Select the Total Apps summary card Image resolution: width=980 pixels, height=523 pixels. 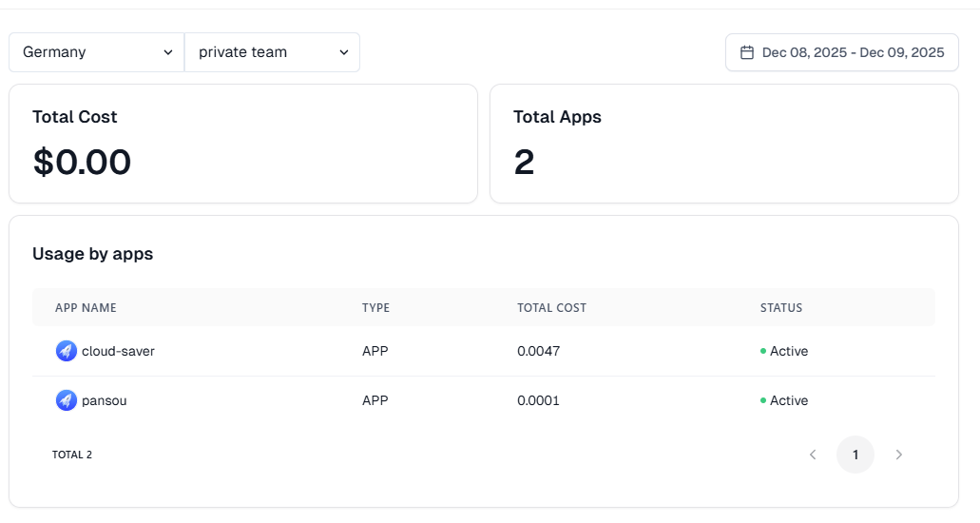click(723, 144)
